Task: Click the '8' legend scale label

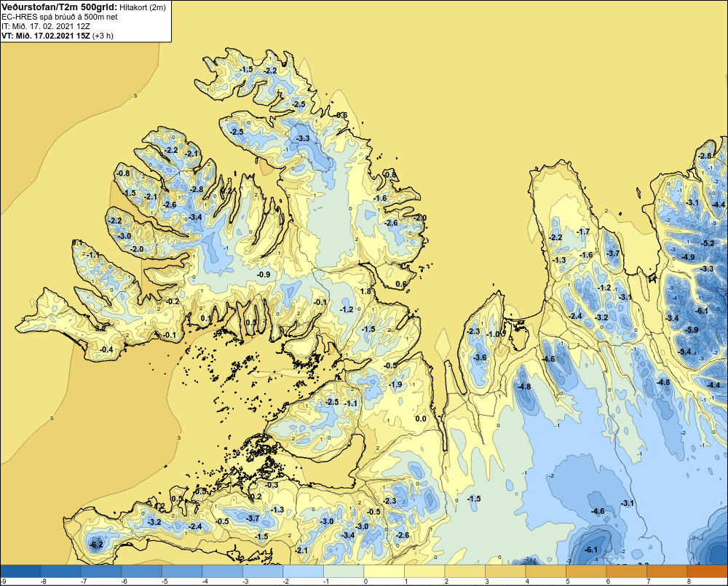Action: [689, 582]
